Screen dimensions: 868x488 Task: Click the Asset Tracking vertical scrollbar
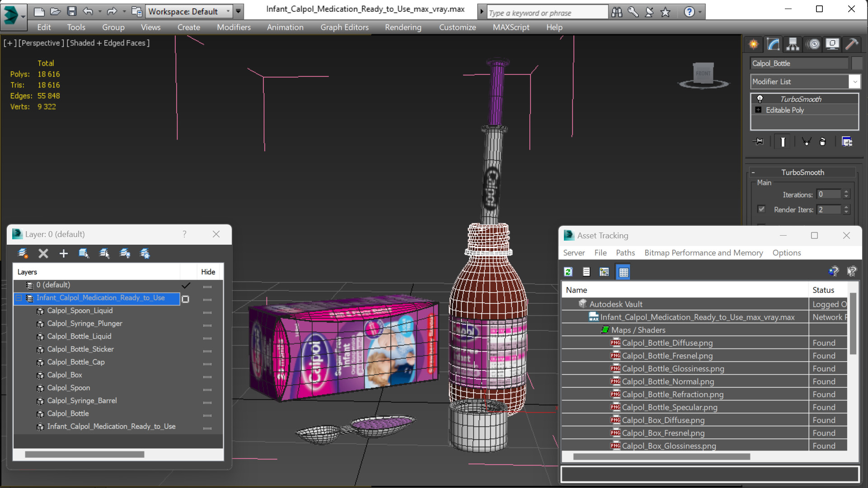click(853, 324)
